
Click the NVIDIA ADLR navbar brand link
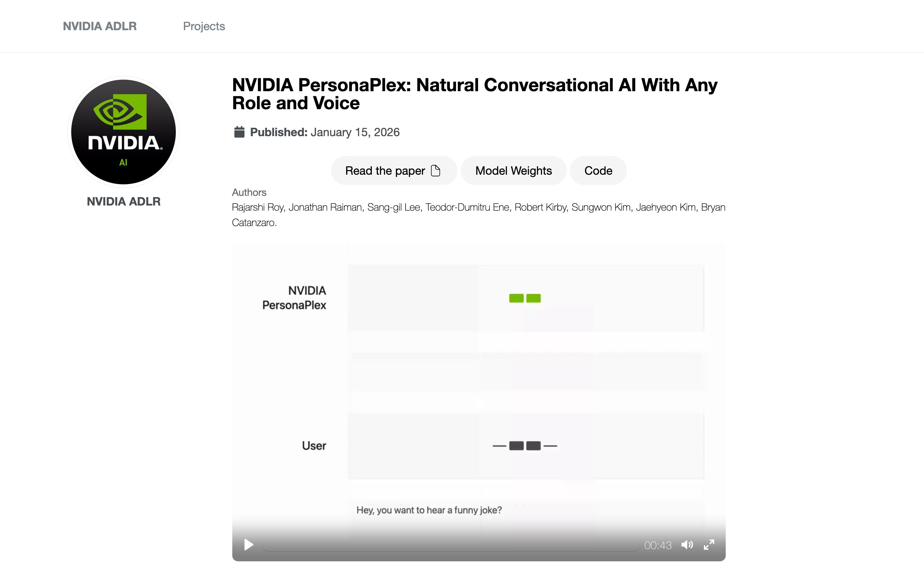click(100, 26)
